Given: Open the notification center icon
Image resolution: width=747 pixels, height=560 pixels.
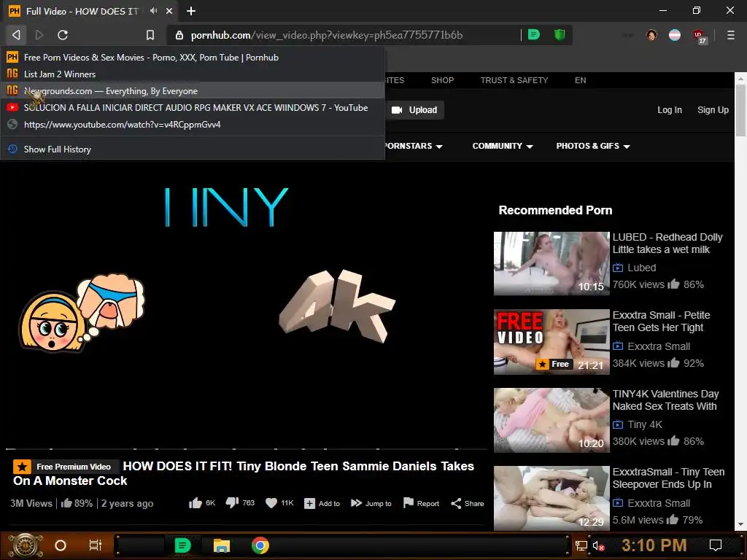Looking at the screenshot, I should click(x=716, y=545).
